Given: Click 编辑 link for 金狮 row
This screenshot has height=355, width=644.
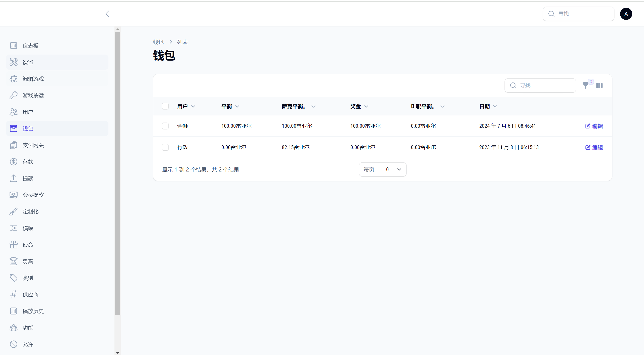Looking at the screenshot, I should tap(594, 126).
